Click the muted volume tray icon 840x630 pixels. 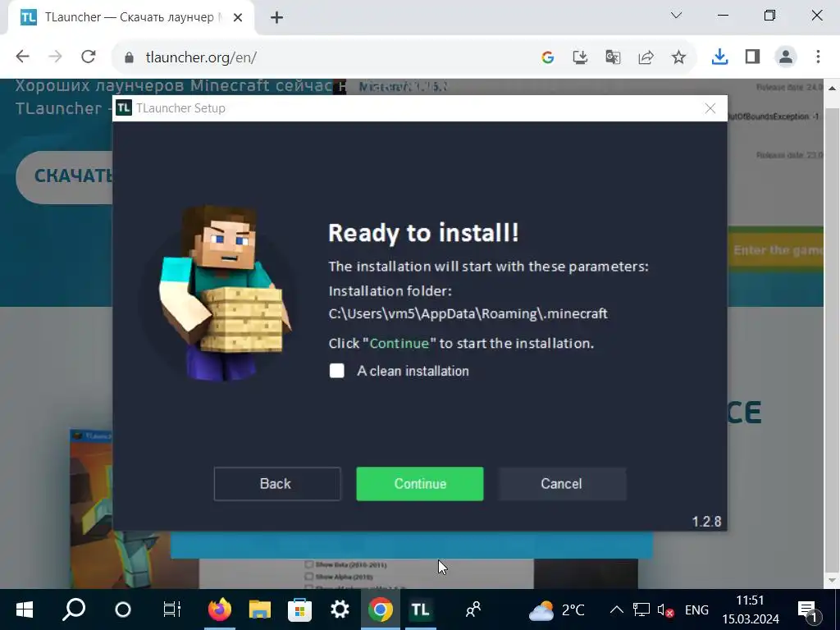[665, 609]
